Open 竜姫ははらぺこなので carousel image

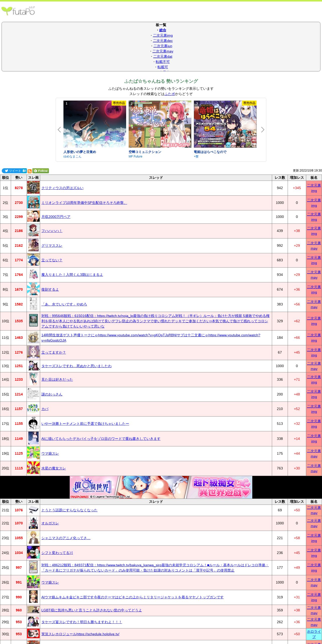[225, 124]
